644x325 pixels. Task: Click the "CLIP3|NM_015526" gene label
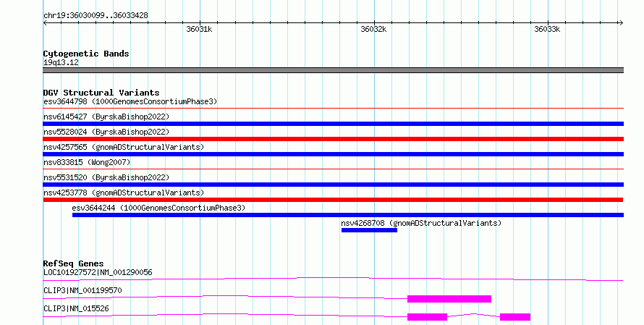(76, 308)
